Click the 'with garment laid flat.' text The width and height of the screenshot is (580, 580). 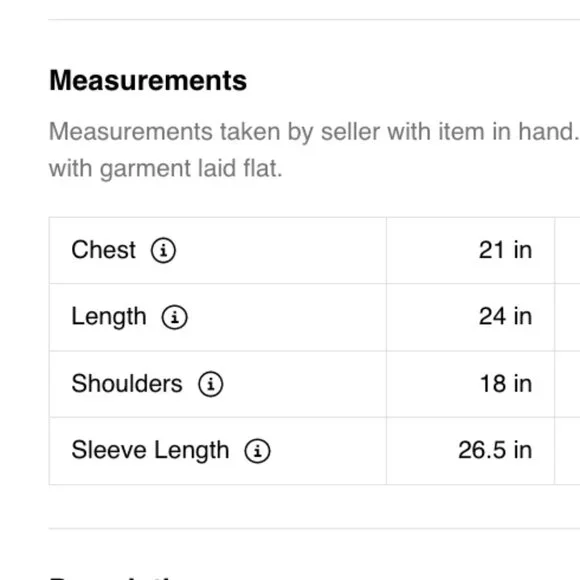click(166, 169)
